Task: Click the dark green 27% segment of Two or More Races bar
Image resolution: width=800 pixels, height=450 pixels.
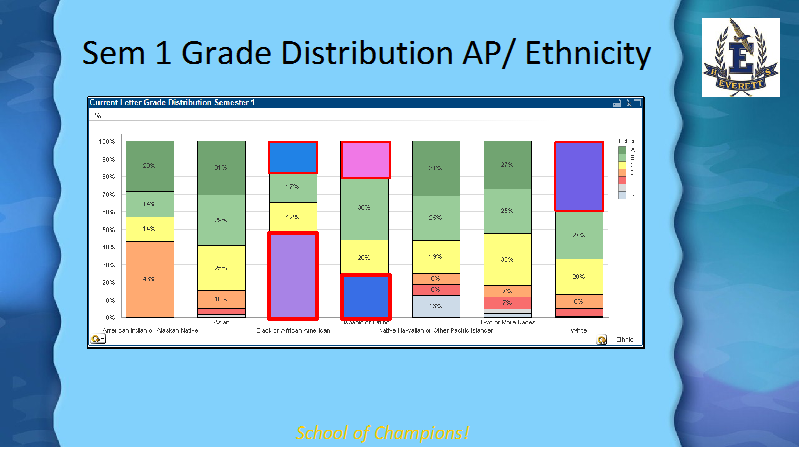Action: point(508,165)
